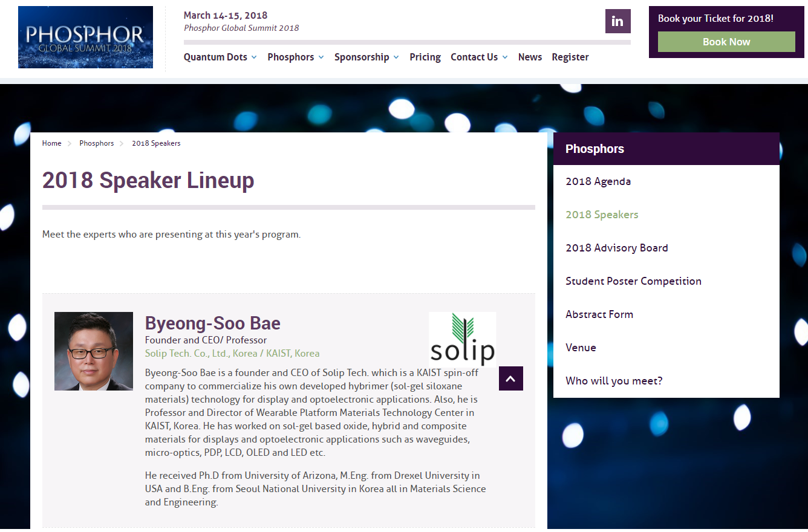
Task: Open Byeong-Soo Bae's portrait photo
Action: (x=94, y=351)
